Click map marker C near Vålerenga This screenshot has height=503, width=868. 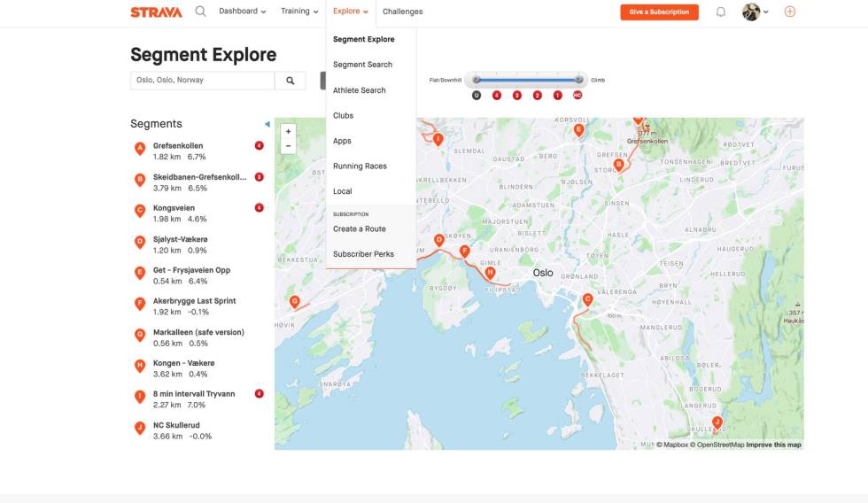pyautogui.click(x=588, y=300)
